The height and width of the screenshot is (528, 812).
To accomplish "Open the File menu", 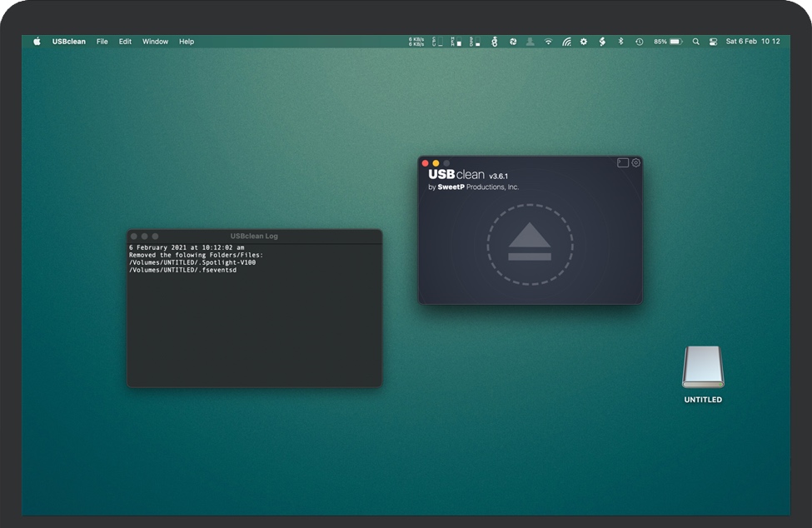I will 102,42.
